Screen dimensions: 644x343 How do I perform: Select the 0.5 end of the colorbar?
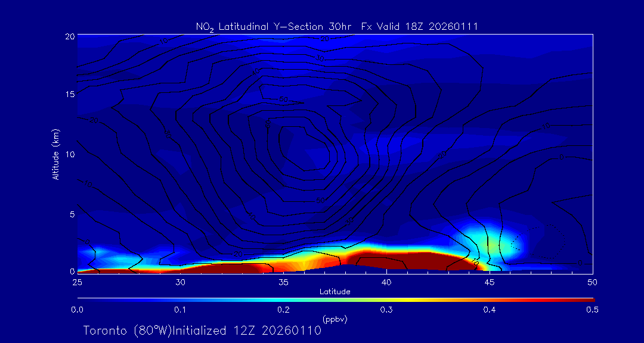[x=592, y=299]
